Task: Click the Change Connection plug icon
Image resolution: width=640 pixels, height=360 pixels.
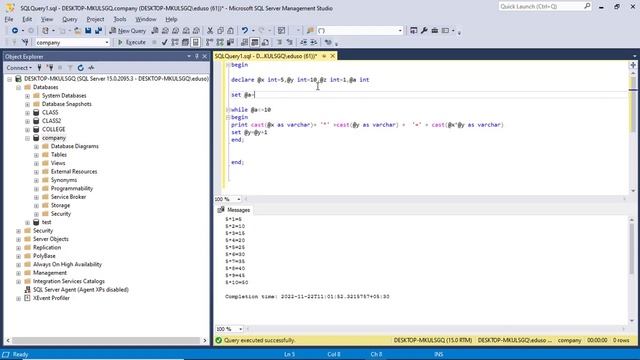Action: [x=25, y=42]
